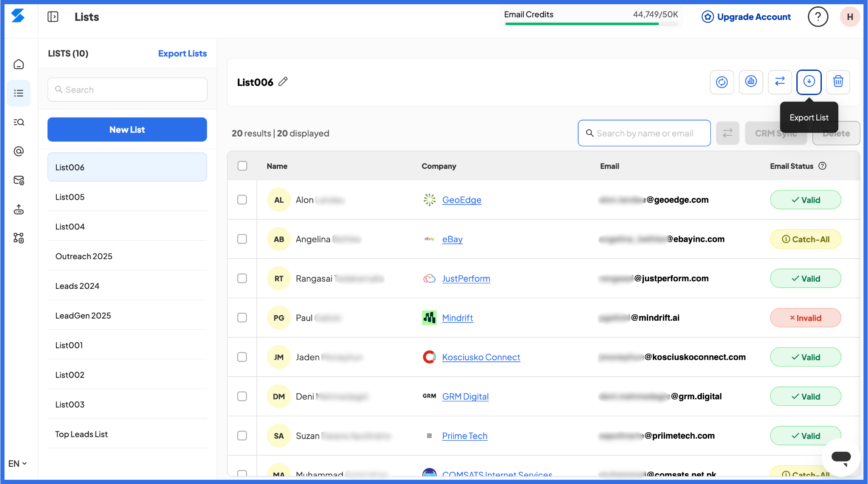This screenshot has height=484, width=868.
Task: Show the Email Status info tooltip icon
Action: [822, 166]
